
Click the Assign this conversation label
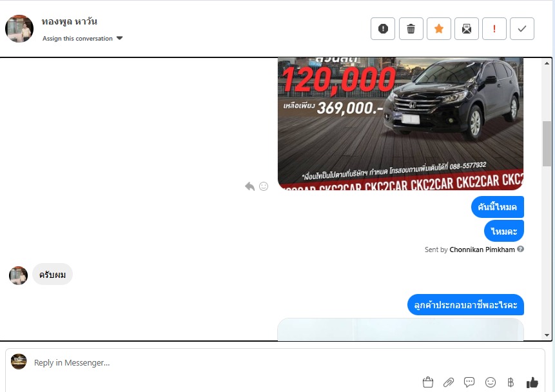click(77, 38)
